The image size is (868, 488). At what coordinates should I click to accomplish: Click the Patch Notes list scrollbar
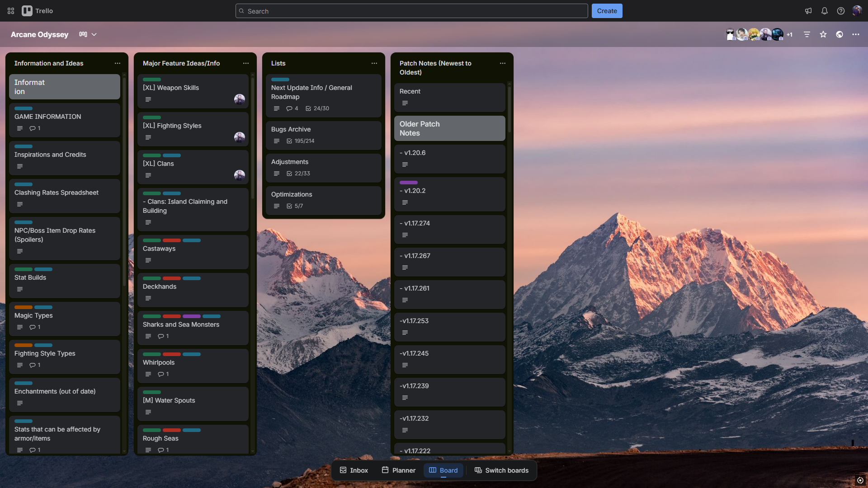tap(509, 108)
